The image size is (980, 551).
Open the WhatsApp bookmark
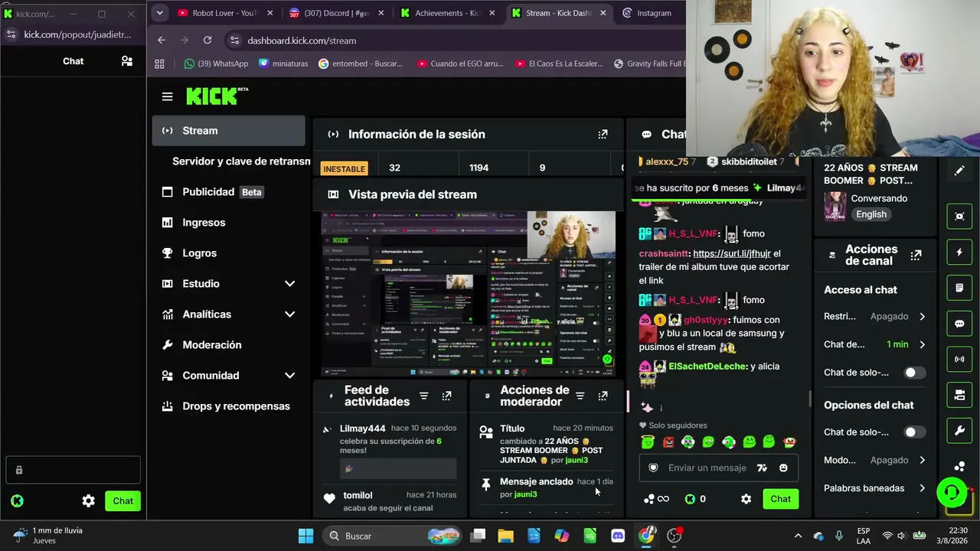click(x=217, y=64)
